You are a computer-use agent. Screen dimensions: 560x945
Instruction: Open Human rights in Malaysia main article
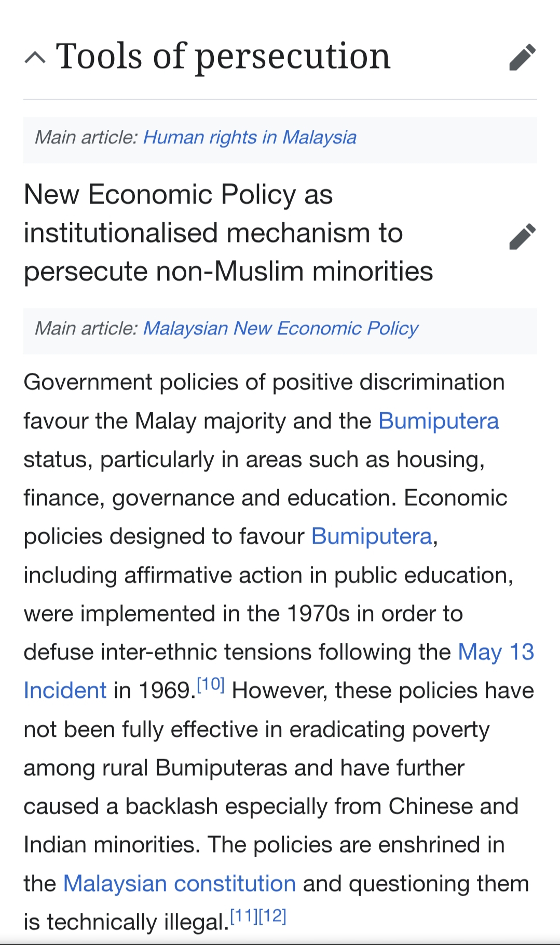click(x=250, y=138)
